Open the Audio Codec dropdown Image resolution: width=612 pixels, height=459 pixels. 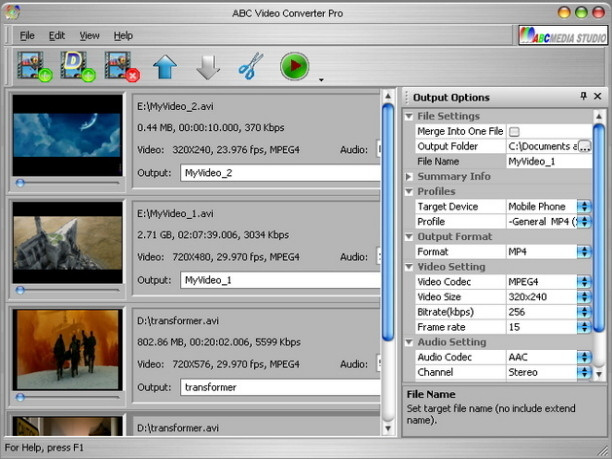point(584,357)
